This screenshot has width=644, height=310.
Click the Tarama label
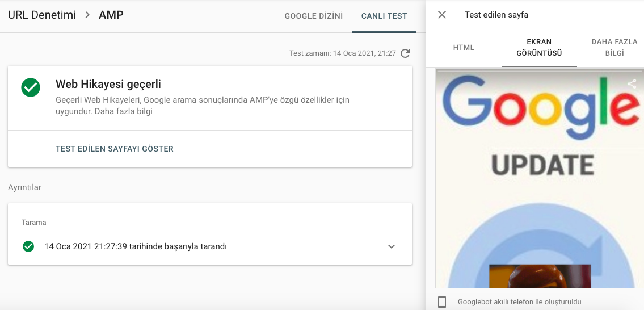point(33,223)
